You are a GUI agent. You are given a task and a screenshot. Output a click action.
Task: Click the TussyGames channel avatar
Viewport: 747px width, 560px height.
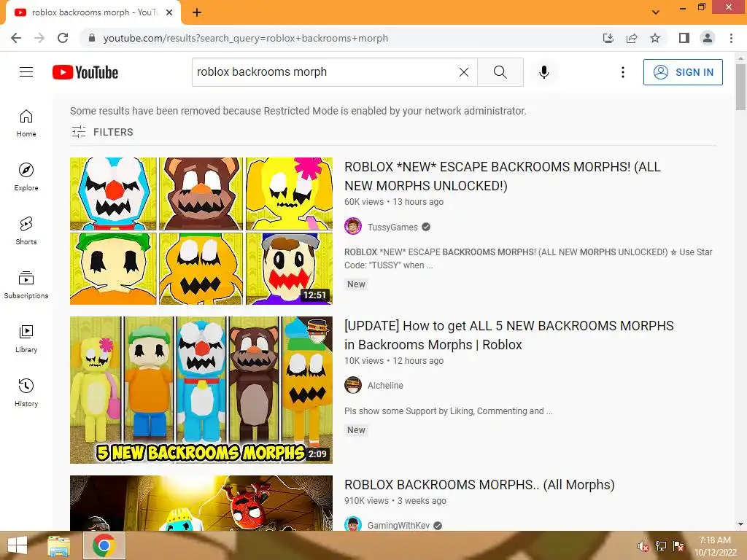coord(353,226)
